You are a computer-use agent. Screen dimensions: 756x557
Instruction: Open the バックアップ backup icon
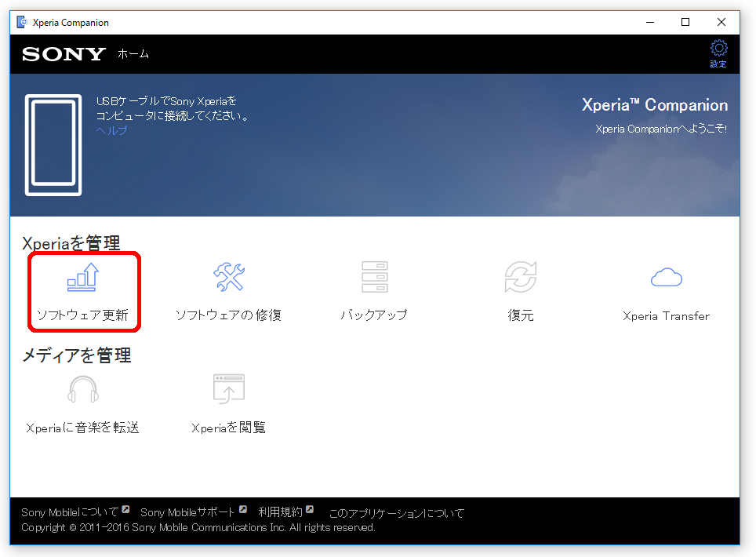coord(375,277)
